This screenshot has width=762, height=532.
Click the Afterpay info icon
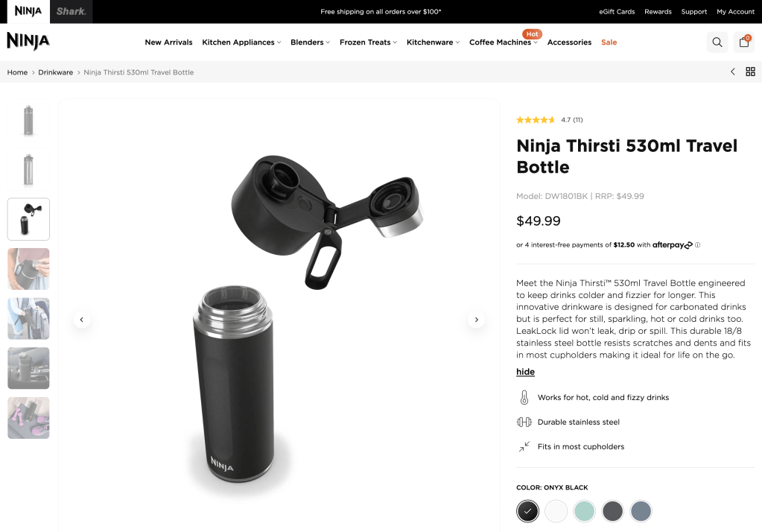pos(697,245)
